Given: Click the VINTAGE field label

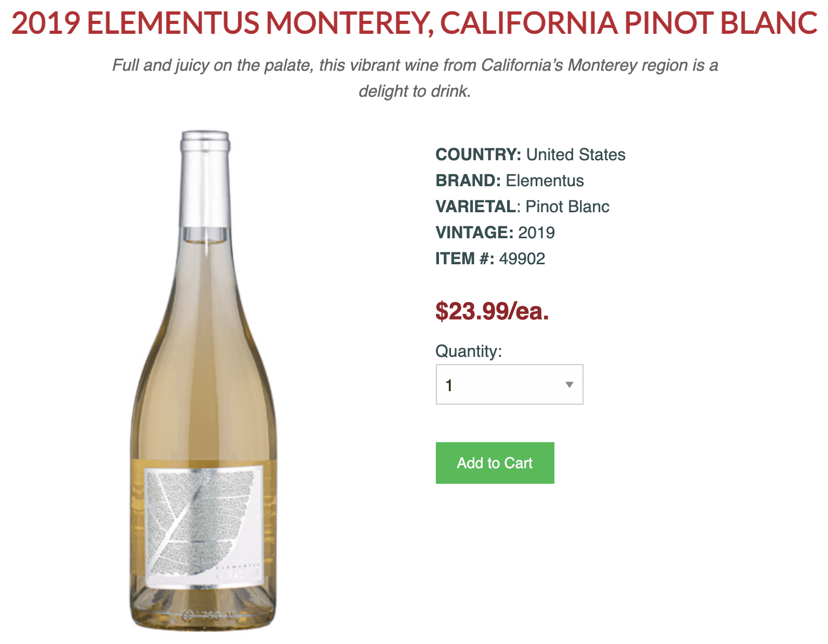Looking at the screenshot, I should [471, 233].
